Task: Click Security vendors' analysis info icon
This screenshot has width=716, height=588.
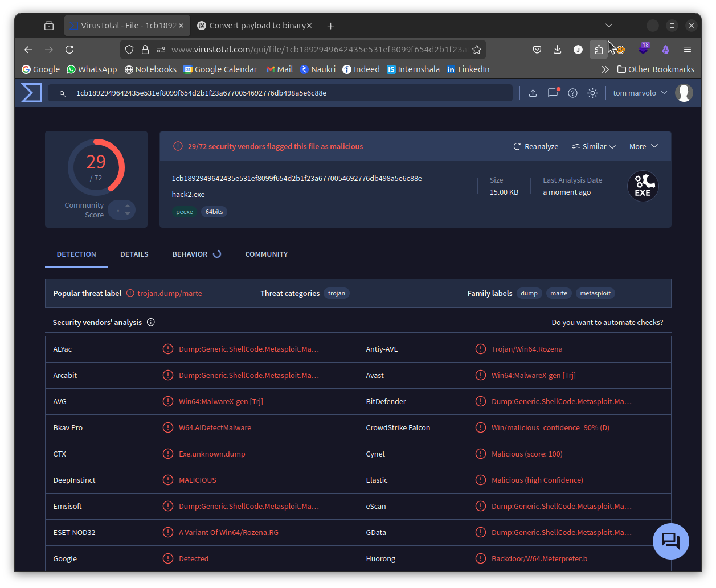Action: (151, 322)
